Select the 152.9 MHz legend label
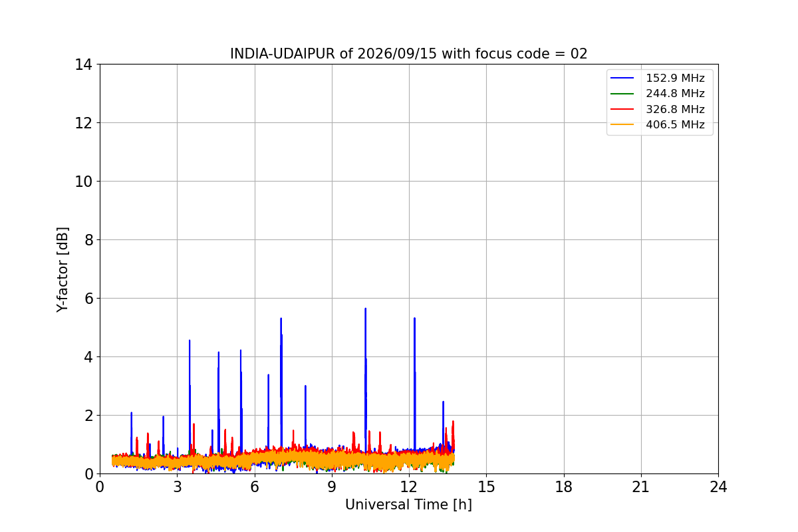 [675, 78]
